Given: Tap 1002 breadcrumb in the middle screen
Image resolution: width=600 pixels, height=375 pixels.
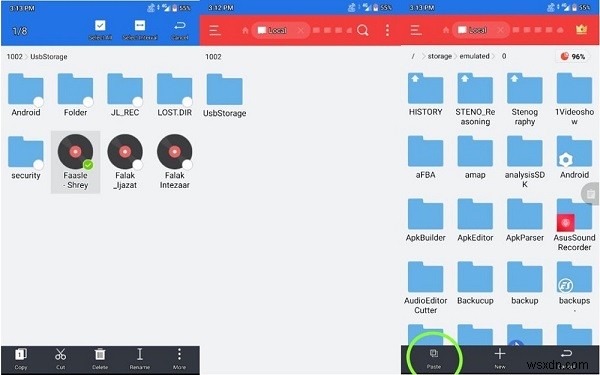Looking at the screenshot, I should pyautogui.click(x=213, y=57).
